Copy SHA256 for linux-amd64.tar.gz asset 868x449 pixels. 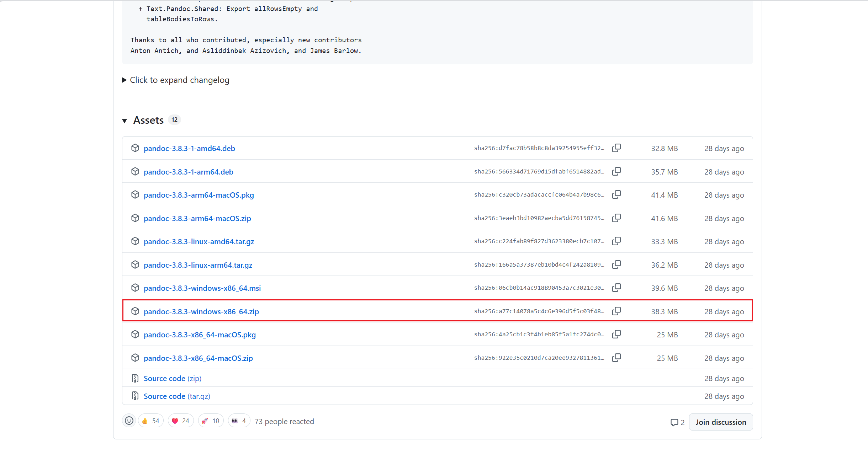tap(616, 241)
